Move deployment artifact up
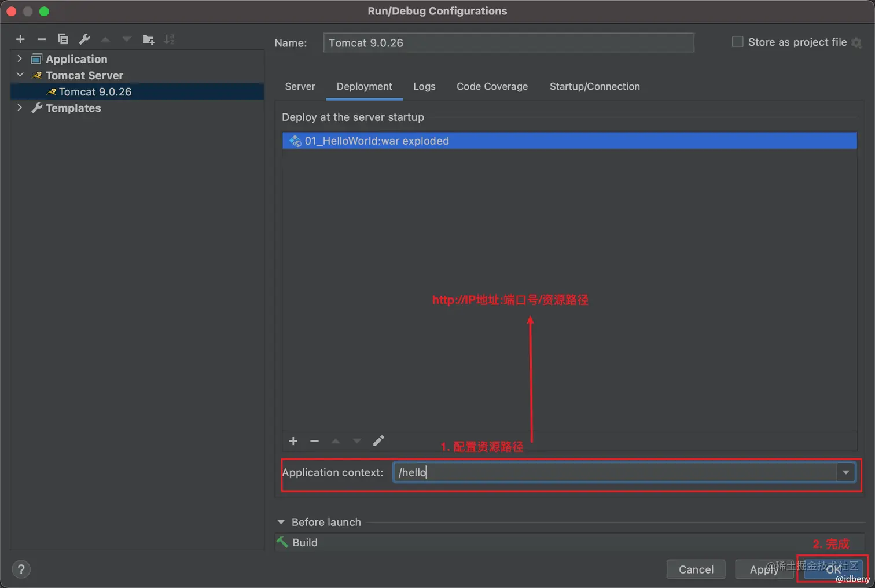Viewport: 875px width, 588px height. point(336,441)
